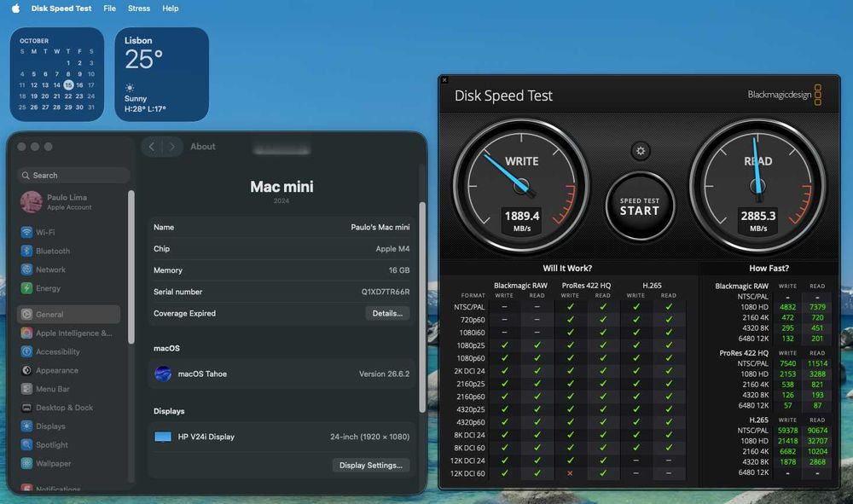This screenshot has height=504, width=853.
Task: Open Display Settings
Action: tap(371, 466)
